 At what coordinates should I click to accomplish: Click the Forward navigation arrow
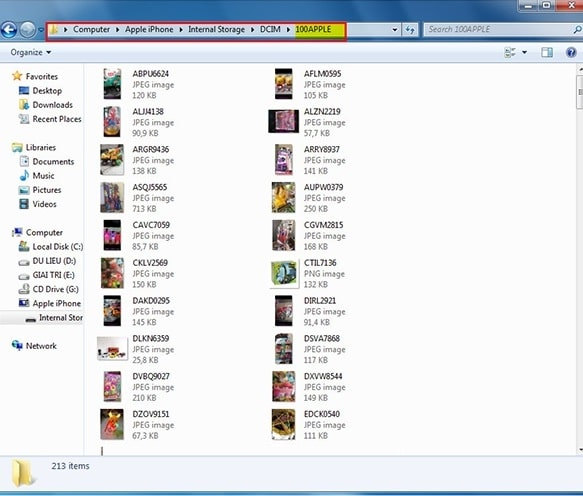[x=28, y=30]
